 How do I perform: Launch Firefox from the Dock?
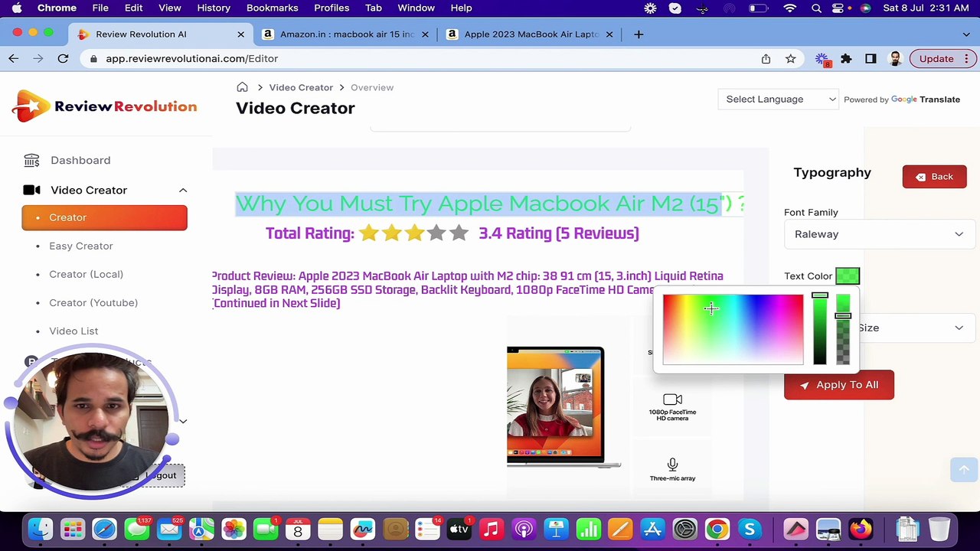(x=861, y=529)
